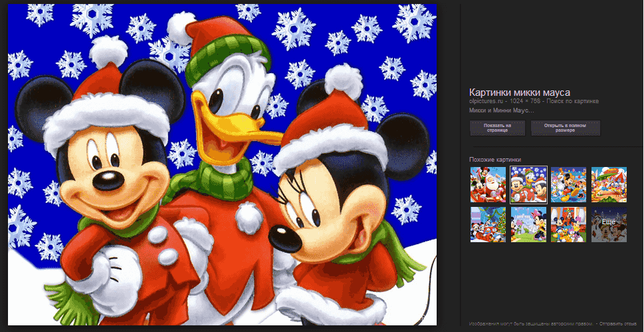
Task: Select the highlighted Mickey Donald Minnie thumbnail
Action: pyautogui.click(x=528, y=185)
